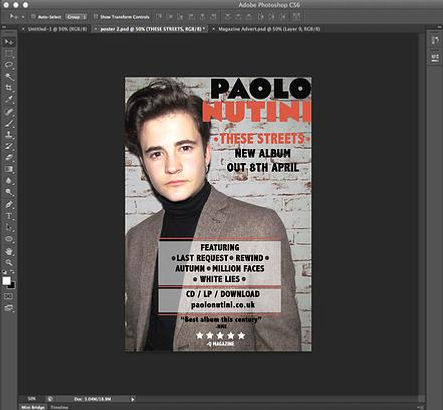Enable the Auto-Select checkbox
The height and width of the screenshot is (410, 443).
33,16
